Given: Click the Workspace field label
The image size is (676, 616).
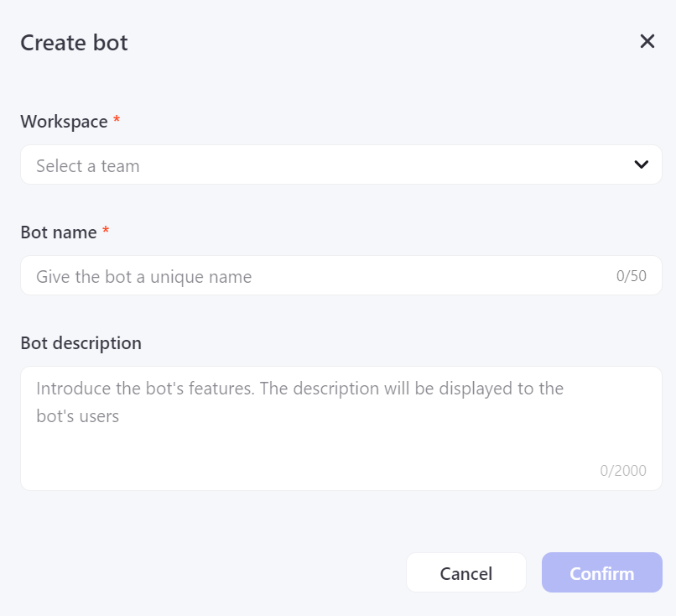Looking at the screenshot, I should coord(64,122).
